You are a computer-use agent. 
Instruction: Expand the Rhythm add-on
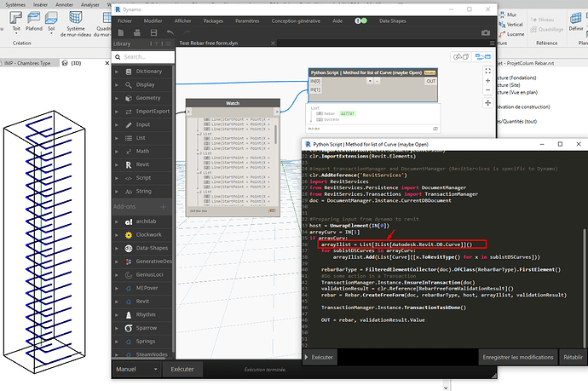pos(117,314)
